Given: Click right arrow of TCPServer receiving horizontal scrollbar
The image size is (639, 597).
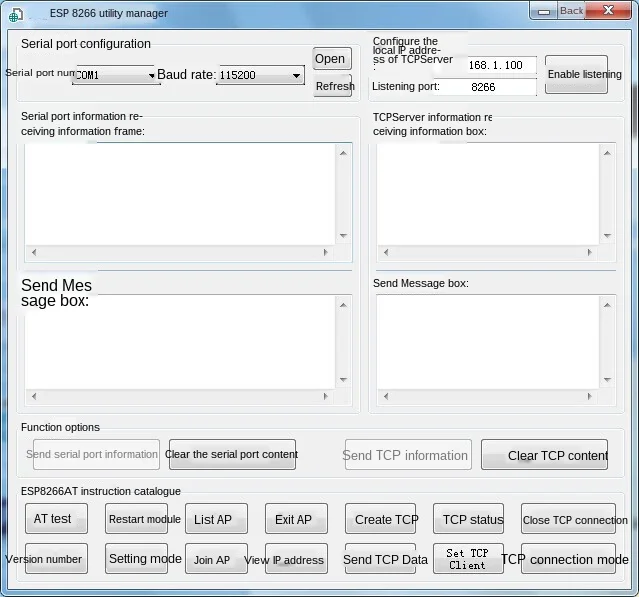Looking at the screenshot, I should [x=589, y=252].
